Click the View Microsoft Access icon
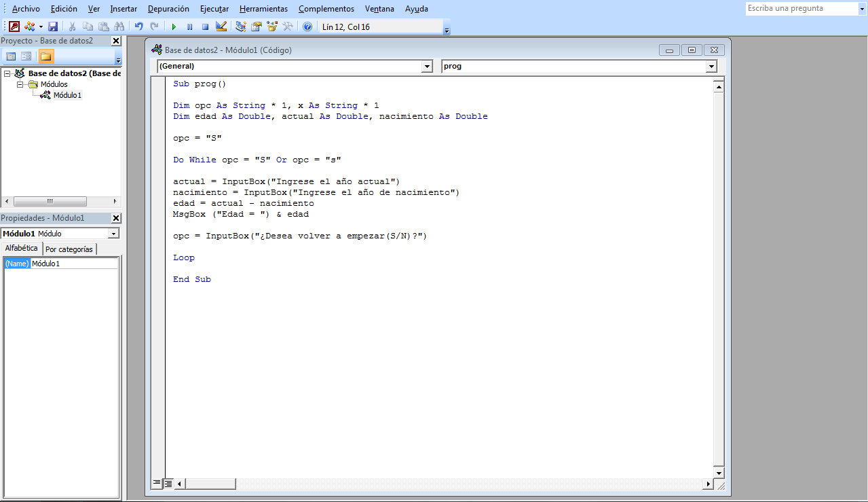This screenshot has width=868, height=502. [x=14, y=26]
